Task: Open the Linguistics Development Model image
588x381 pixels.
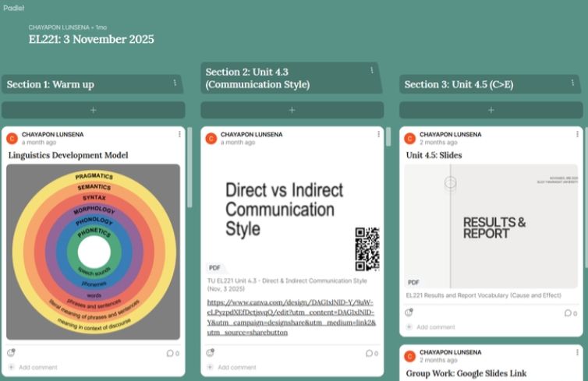Action: click(x=94, y=252)
